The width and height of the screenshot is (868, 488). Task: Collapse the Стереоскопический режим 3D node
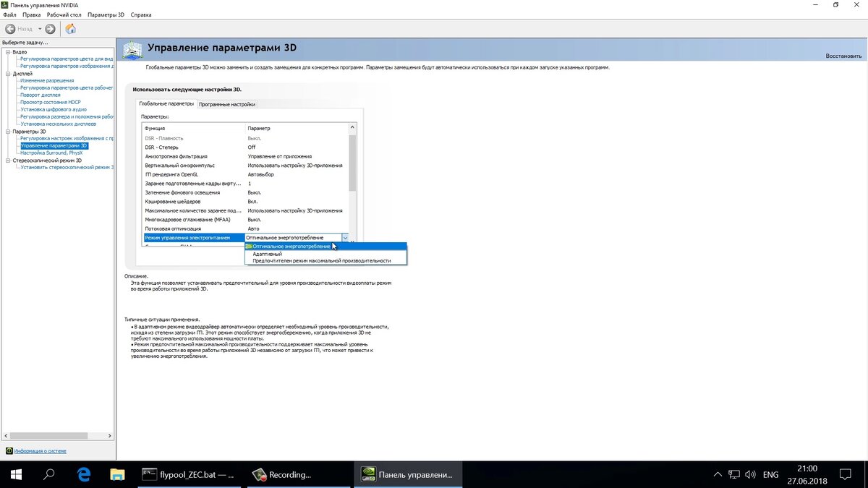click(x=8, y=160)
